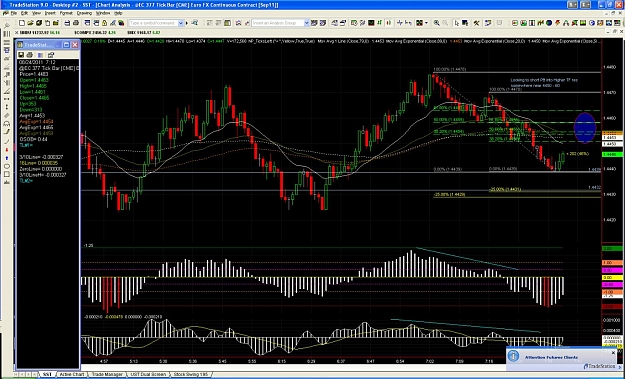Click the main toolbar Save icon

tap(67, 23)
